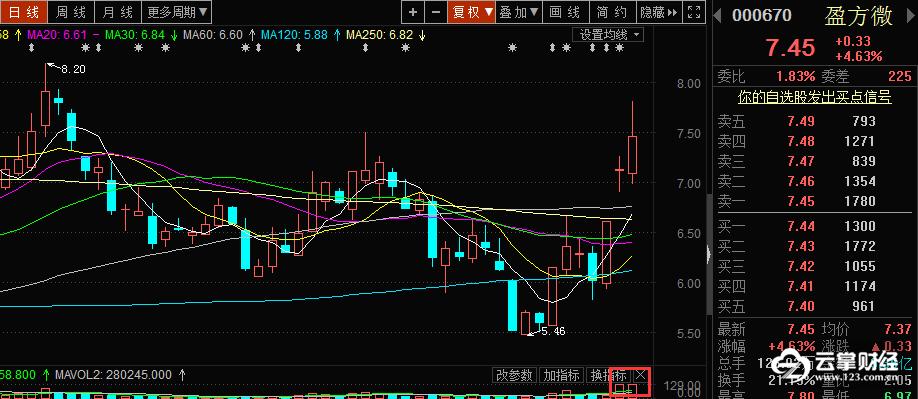The height and width of the screenshot is (399, 918).
Task: Click 委差 225 value
Action: click(x=899, y=77)
